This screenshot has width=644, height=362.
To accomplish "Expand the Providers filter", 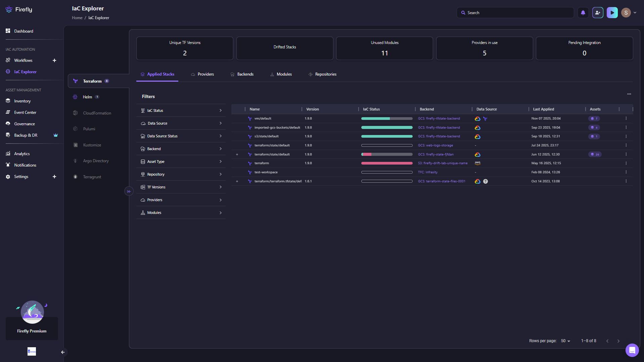I will 181,200.
